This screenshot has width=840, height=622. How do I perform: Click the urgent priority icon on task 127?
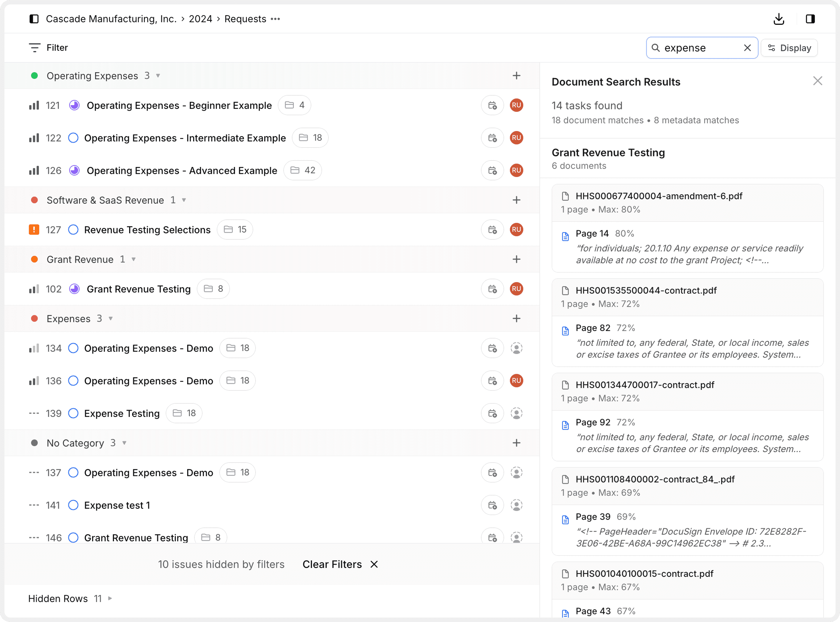tap(34, 230)
